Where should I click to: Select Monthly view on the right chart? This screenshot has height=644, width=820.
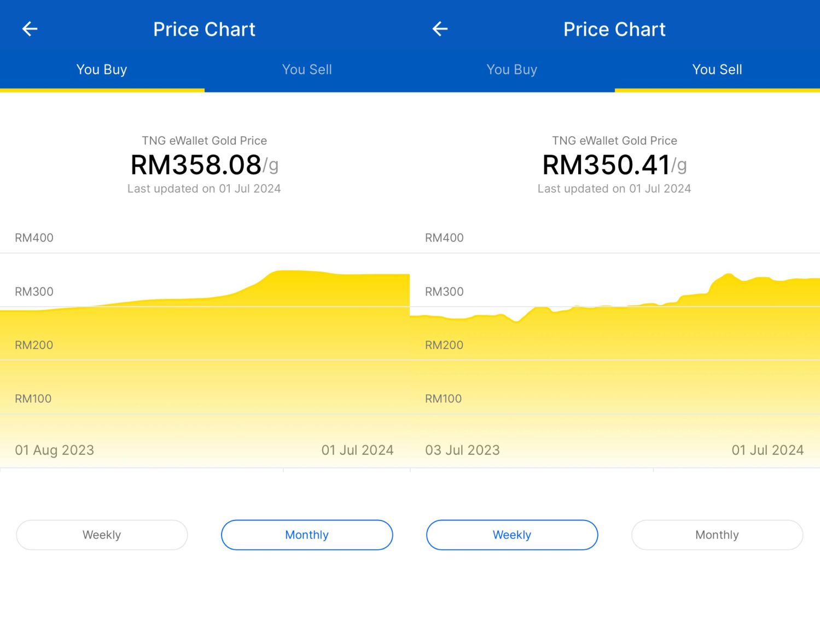[717, 535]
